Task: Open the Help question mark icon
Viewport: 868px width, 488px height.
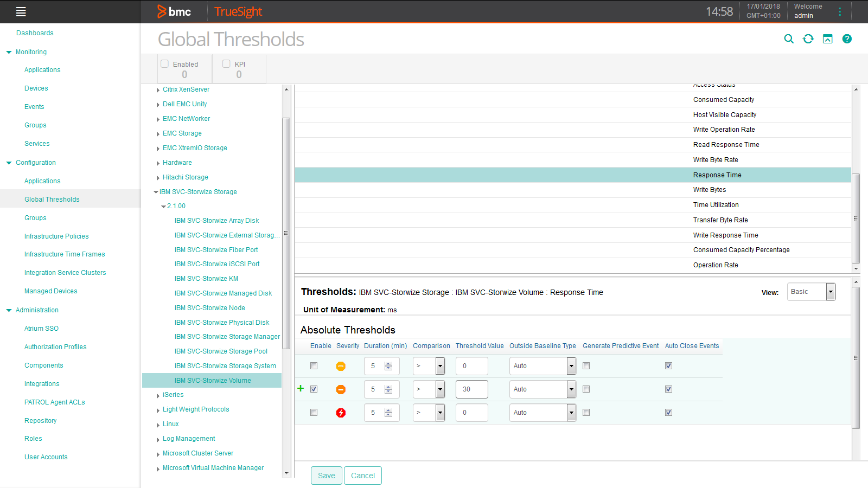Action: (847, 38)
